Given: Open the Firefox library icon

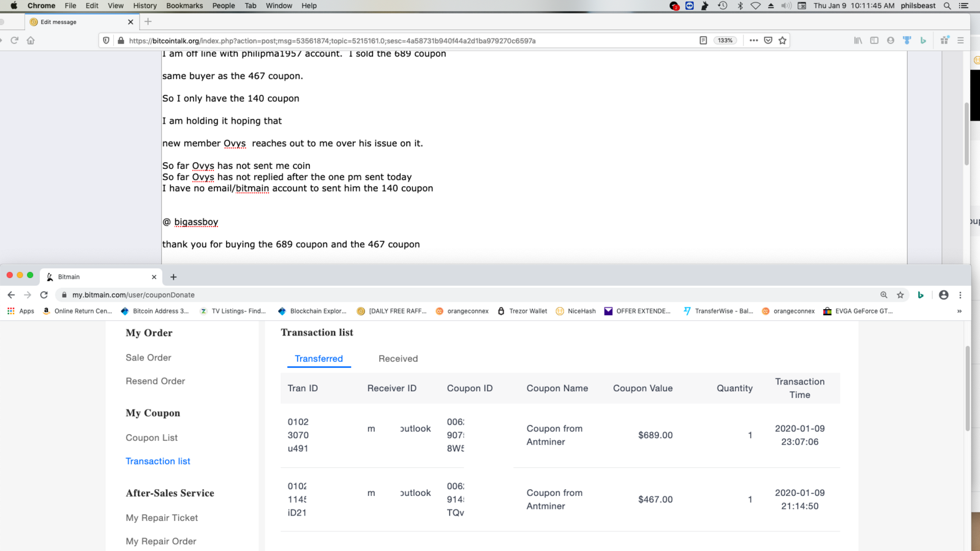Looking at the screenshot, I should [x=858, y=40].
